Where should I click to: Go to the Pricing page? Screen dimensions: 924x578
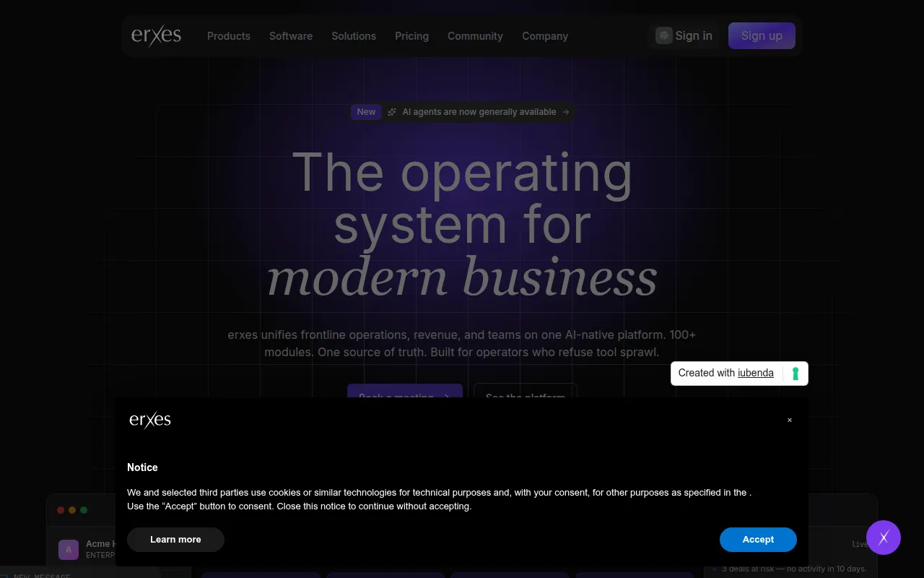tap(411, 36)
